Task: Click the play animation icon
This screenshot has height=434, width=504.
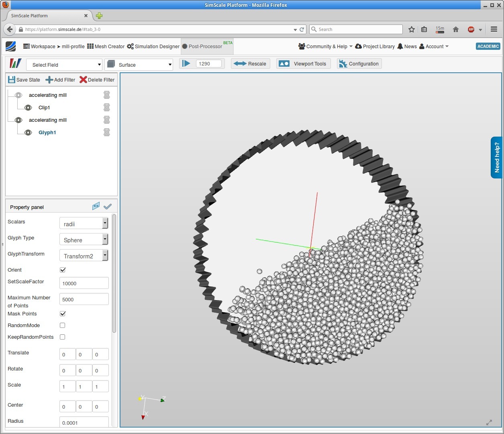Action: 186,63
